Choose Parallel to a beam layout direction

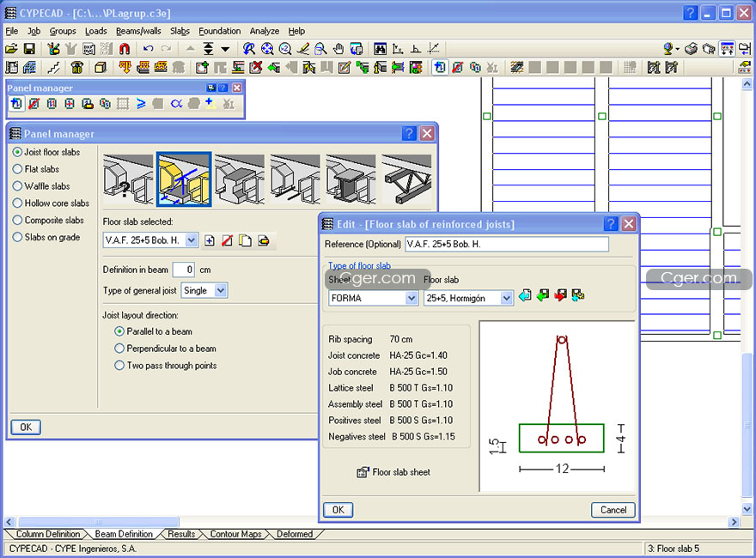119,331
